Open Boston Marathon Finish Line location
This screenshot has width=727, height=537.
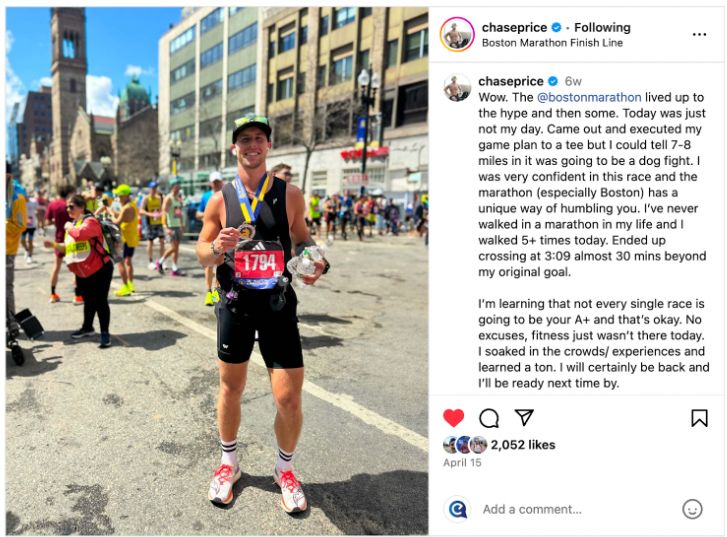click(552, 43)
